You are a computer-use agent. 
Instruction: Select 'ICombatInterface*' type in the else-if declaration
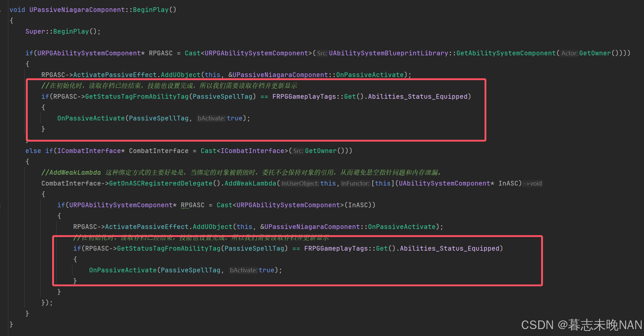click(x=91, y=151)
